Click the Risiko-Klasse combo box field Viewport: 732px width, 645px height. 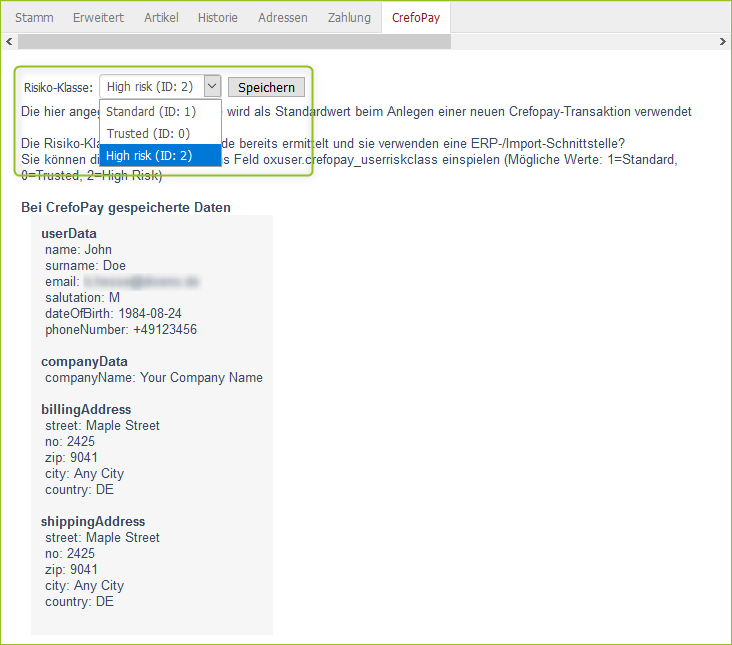(160, 86)
